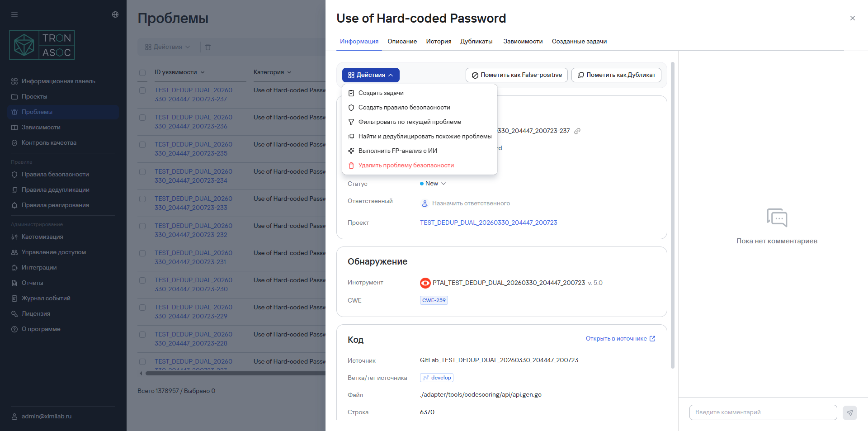Switch to the "История" tab
Image resolution: width=868 pixels, height=431 pixels.
pyautogui.click(x=439, y=42)
